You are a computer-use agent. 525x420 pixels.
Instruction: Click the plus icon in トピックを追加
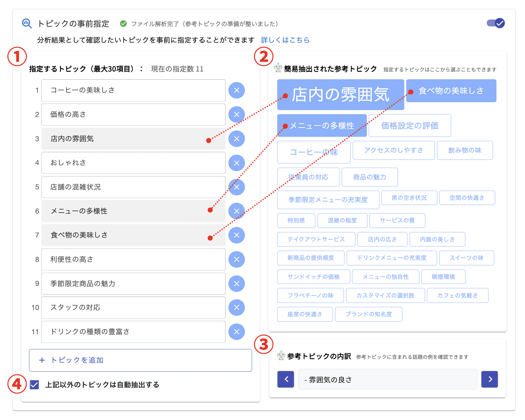click(41, 360)
